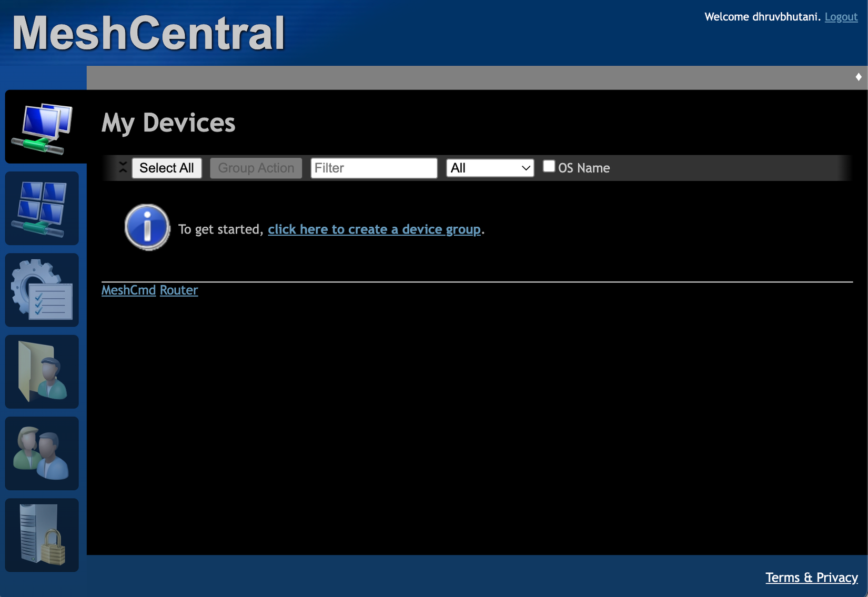Screen dimensions: 868x597
Task: Expand the device sort dropdown
Action: [489, 168]
